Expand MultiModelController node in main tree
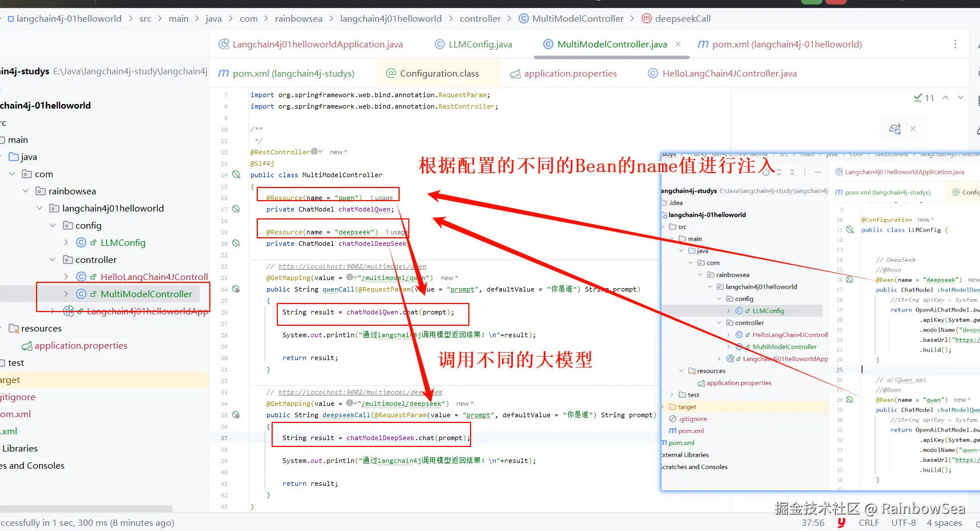The width and height of the screenshot is (980, 531). tap(66, 294)
